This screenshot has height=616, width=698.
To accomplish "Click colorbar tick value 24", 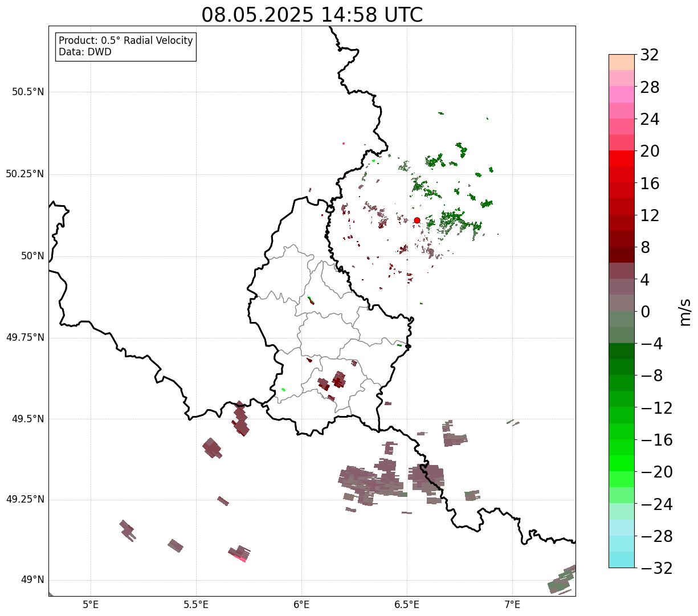I will click(x=650, y=120).
